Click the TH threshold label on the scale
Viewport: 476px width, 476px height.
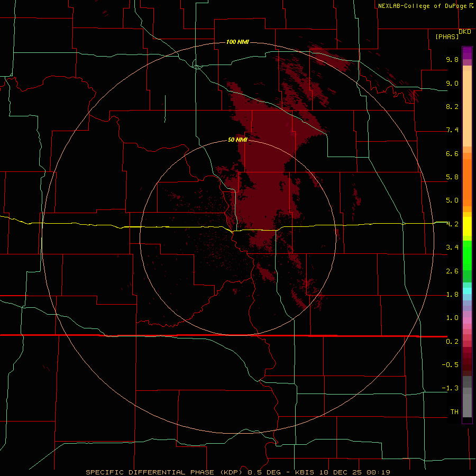tap(454, 412)
